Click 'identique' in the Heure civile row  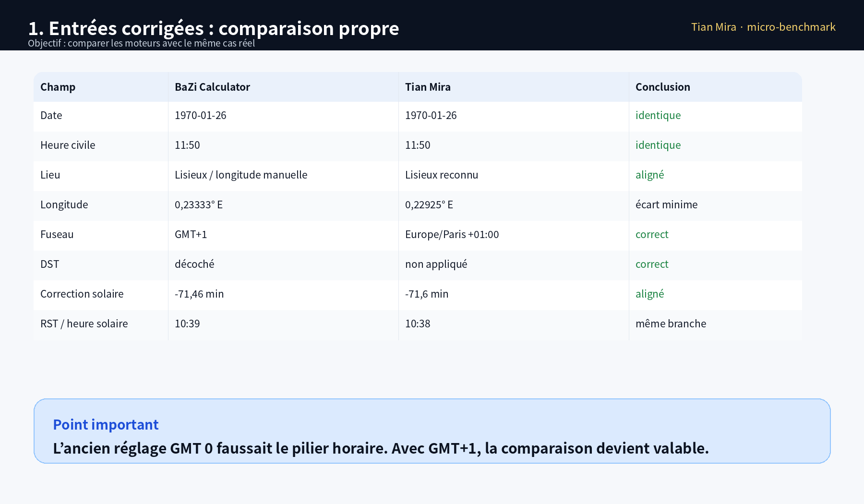point(658,145)
